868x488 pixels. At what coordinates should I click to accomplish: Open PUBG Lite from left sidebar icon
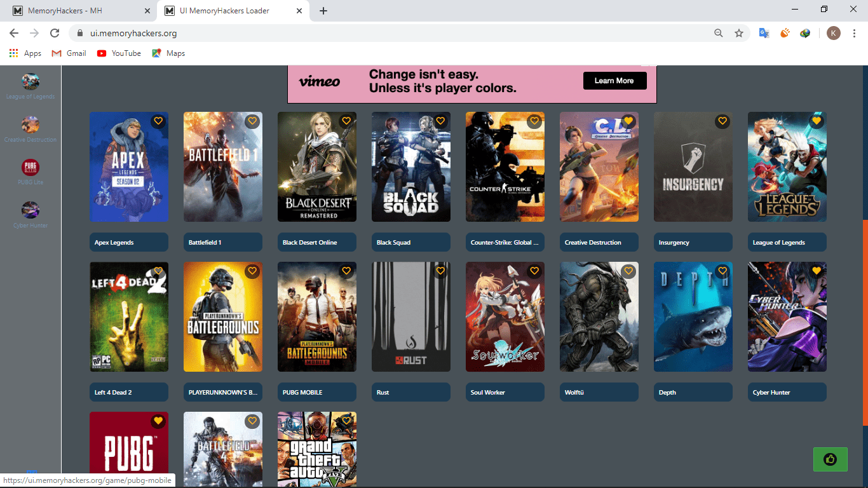(x=31, y=167)
